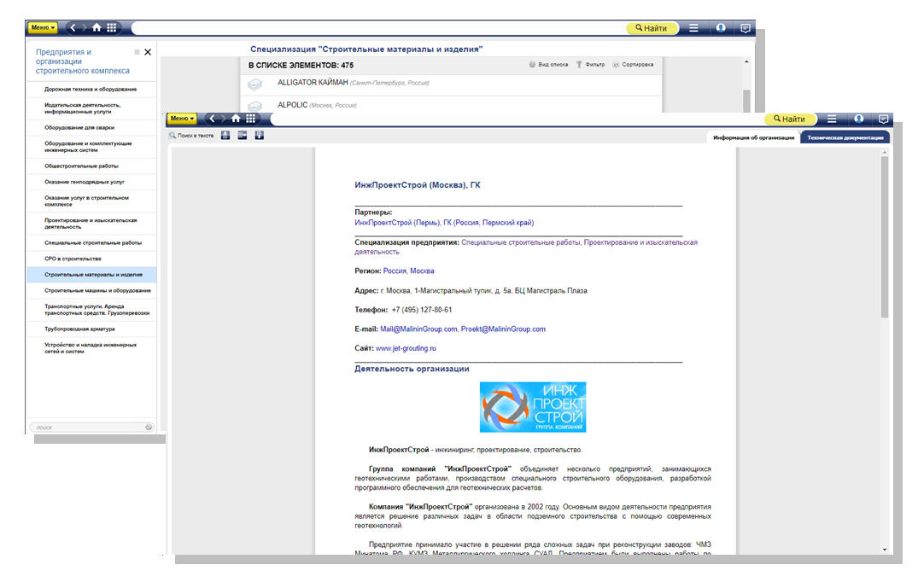Select Специальные строительные работы in sidebar
Image resolution: width=918 pixels, height=588 pixels.
click(92, 243)
